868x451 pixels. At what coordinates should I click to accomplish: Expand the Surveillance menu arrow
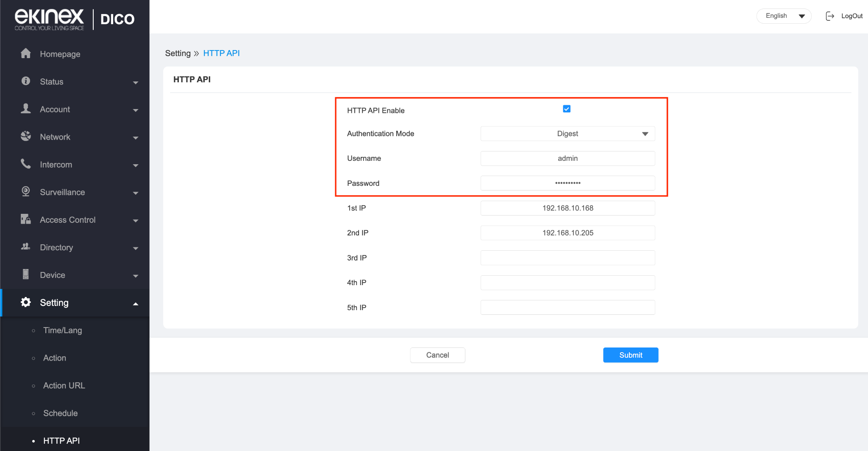click(x=136, y=193)
